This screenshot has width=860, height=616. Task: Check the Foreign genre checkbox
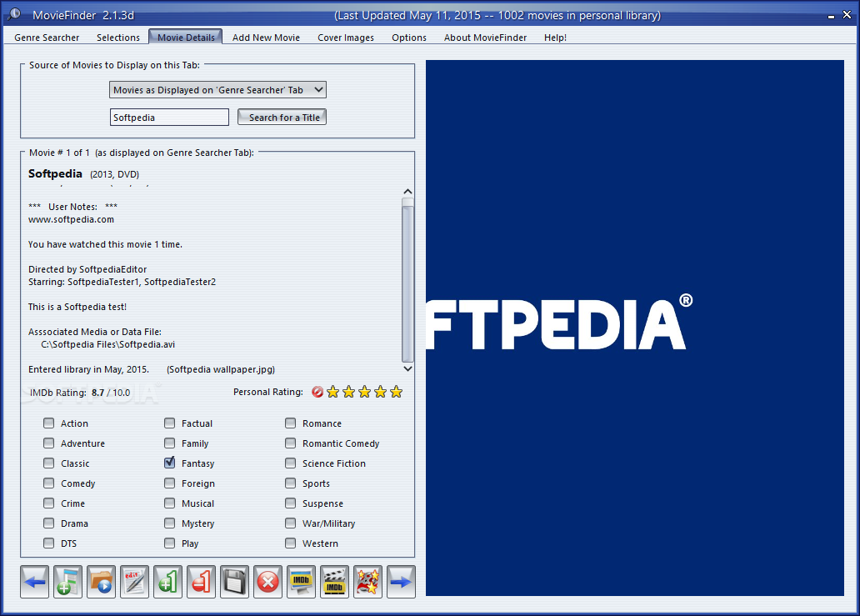click(169, 483)
